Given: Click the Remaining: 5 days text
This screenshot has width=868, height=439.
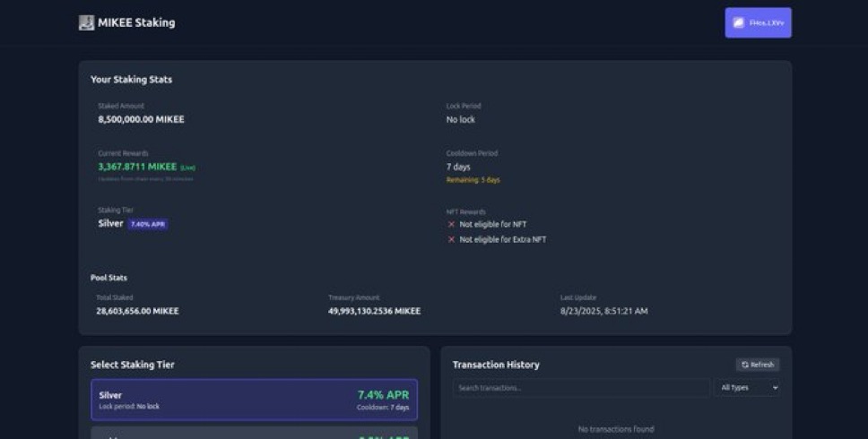Looking at the screenshot, I should [x=473, y=180].
